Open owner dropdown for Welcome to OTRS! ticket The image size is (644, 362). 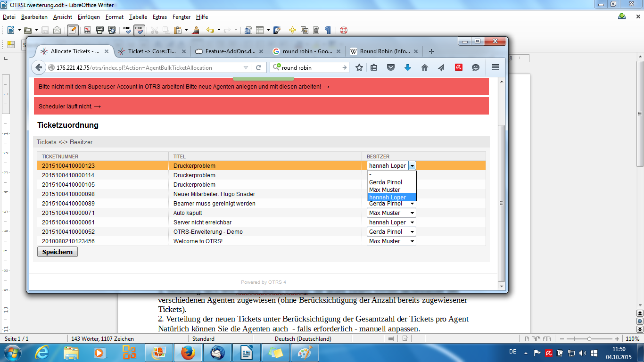point(391,241)
